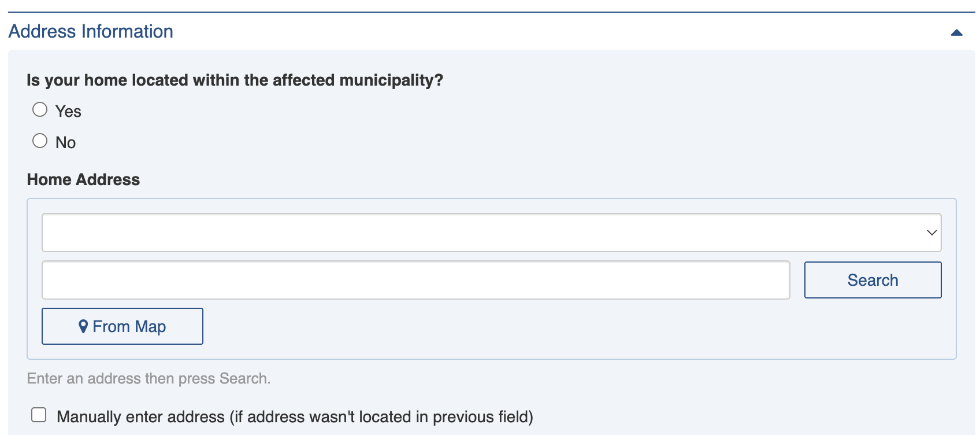980x435 pixels.
Task: Click the Address Information heading
Action: 91,31
